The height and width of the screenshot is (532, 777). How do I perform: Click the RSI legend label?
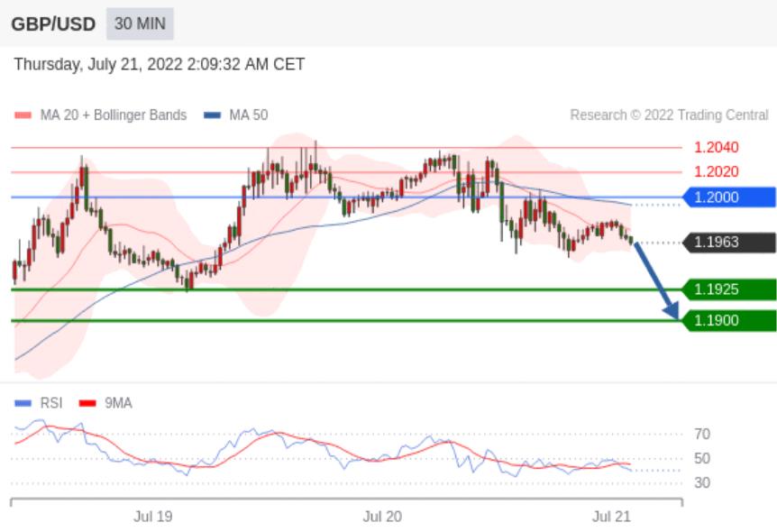(51, 403)
